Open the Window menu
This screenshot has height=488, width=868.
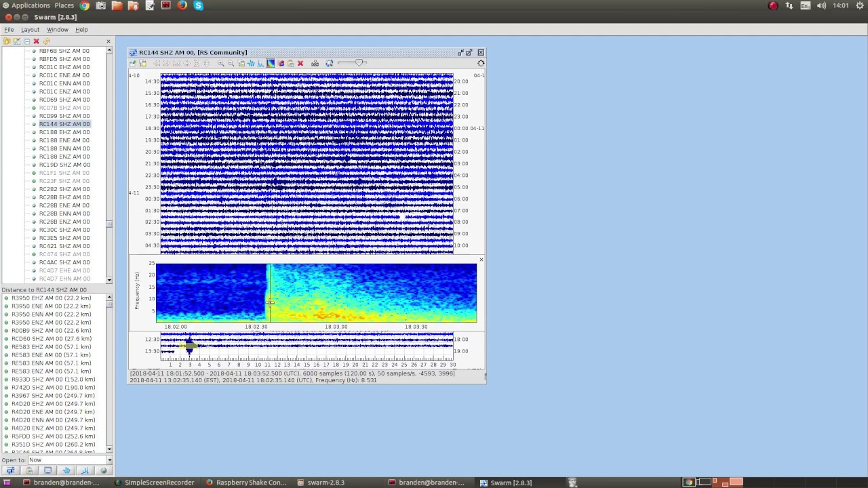click(x=57, y=30)
